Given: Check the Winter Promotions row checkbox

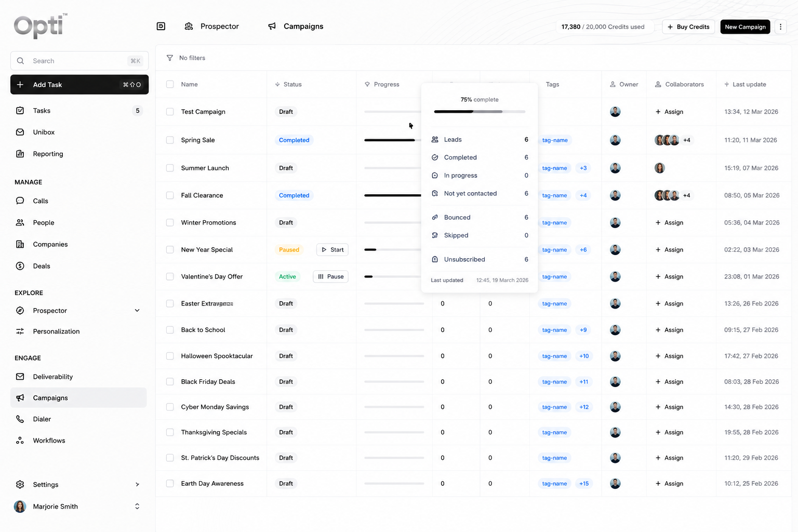Looking at the screenshot, I should click(x=170, y=222).
